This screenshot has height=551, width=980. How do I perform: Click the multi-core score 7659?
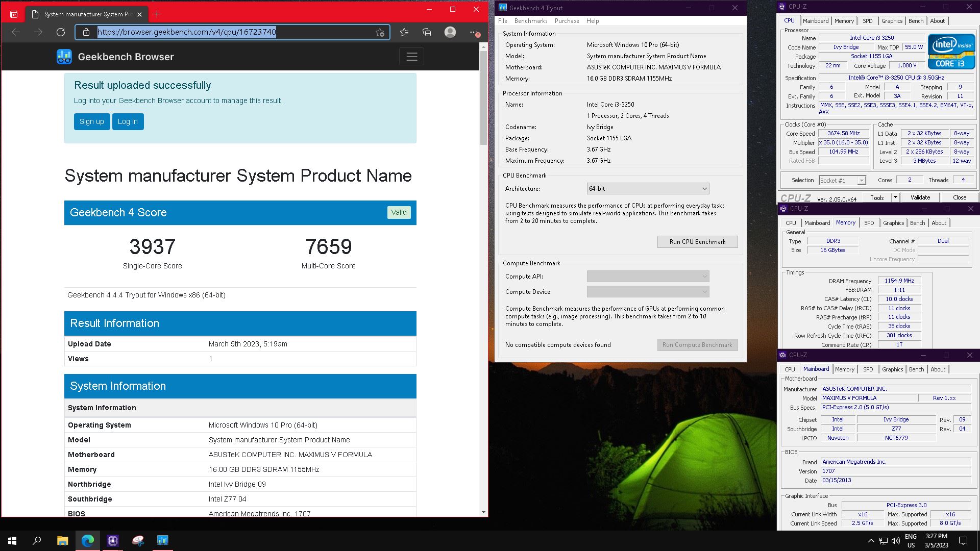[328, 247]
